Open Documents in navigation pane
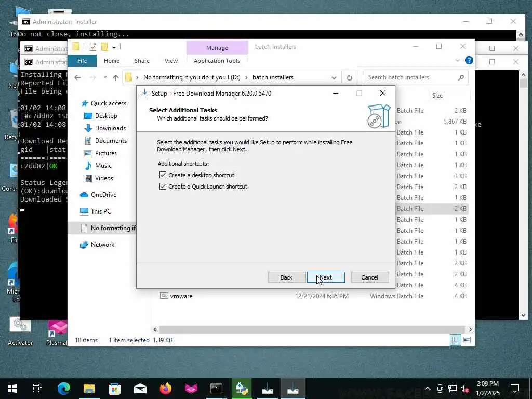 point(111,141)
